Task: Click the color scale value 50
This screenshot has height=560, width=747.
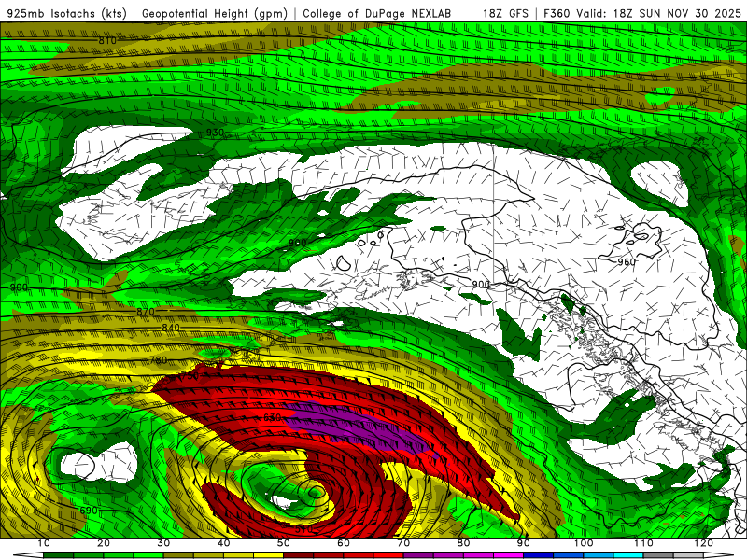Action: (x=284, y=543)
